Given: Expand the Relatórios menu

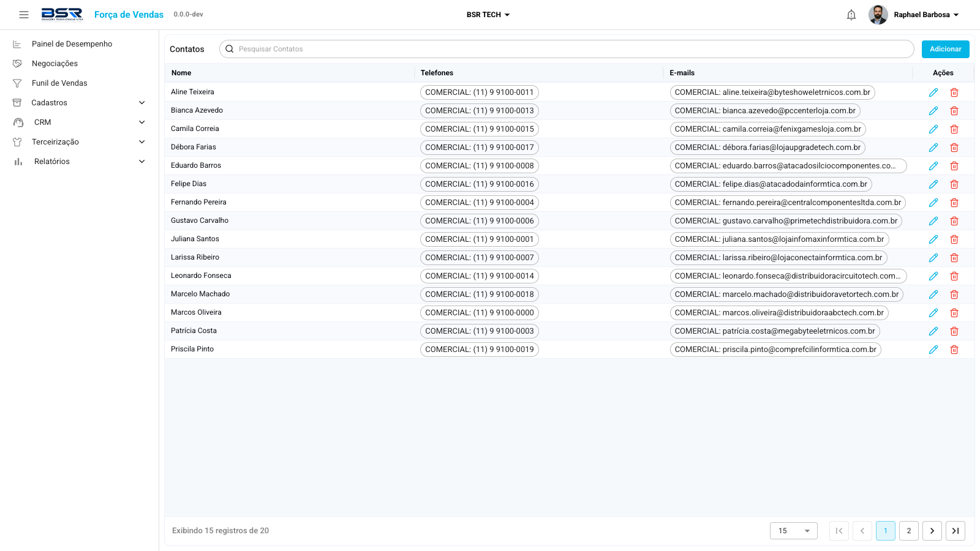Looking at the screenshot, I should [80, 162].
